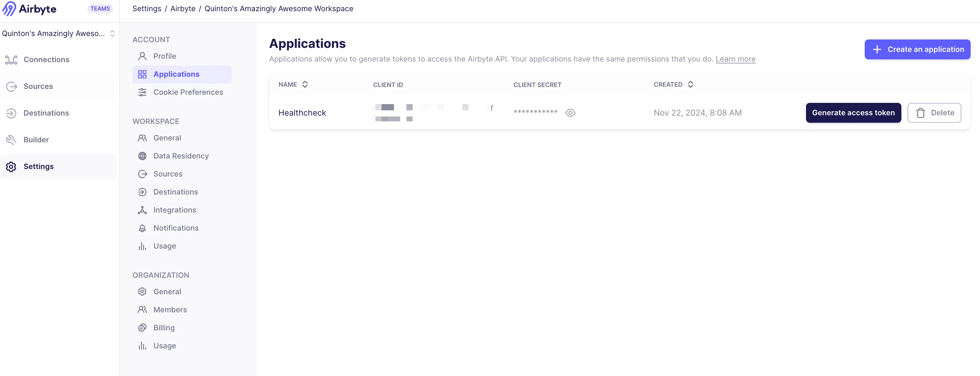Expand the workspace switcher dropdown

pos(112,34)
